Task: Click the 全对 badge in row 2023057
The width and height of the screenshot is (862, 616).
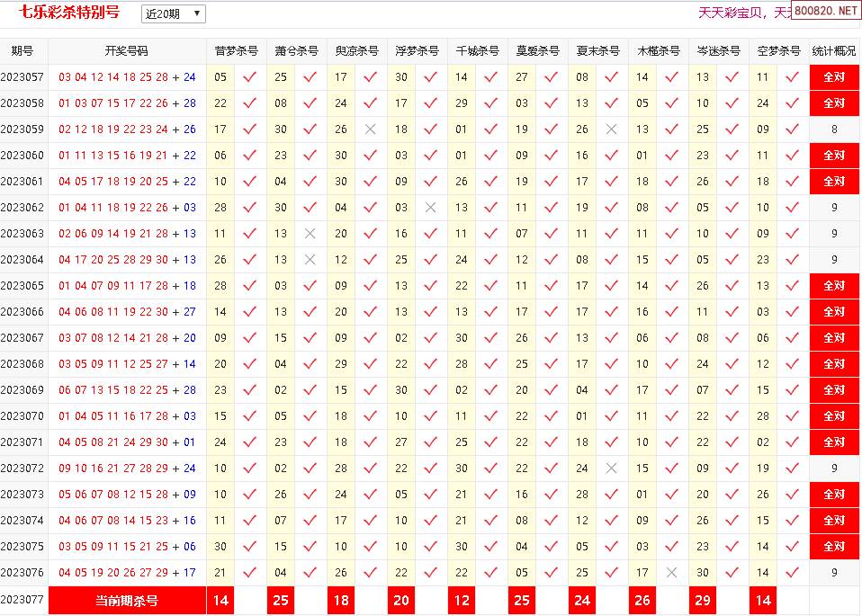Action: 834,77
